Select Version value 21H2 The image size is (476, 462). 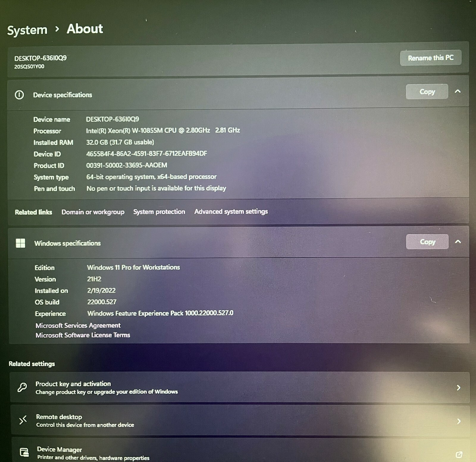pyautogui.click(x=94, y=279)
